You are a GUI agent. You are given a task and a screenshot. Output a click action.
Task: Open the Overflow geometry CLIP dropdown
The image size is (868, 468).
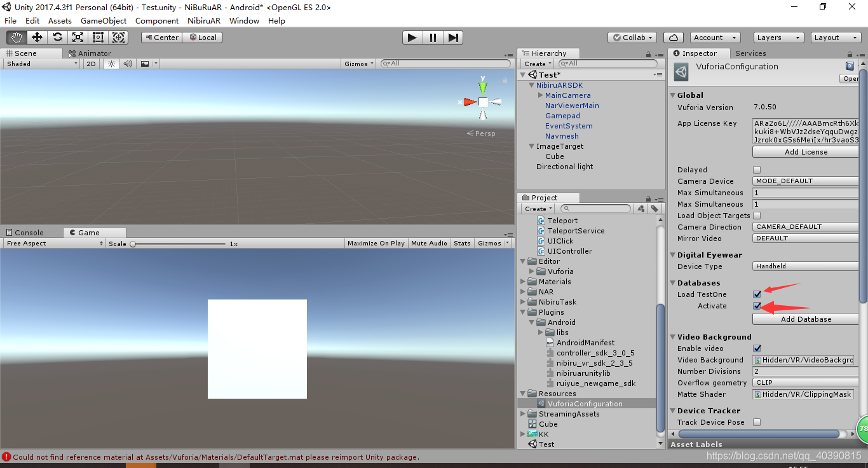(x=806, y=383)
